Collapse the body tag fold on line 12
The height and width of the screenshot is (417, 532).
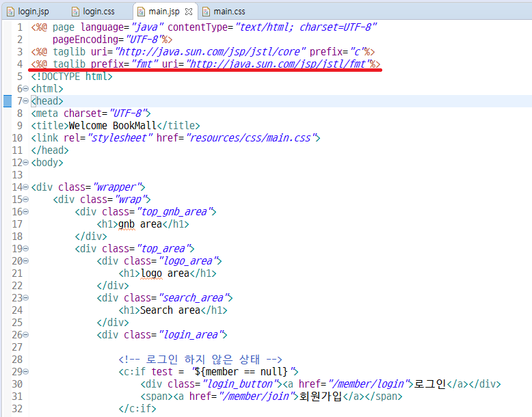(x=26, y=163)
